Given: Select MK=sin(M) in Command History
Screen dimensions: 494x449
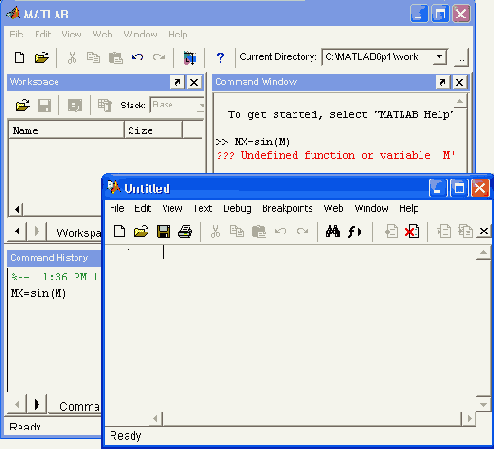Looking at the screenshot, I should 38,293.
